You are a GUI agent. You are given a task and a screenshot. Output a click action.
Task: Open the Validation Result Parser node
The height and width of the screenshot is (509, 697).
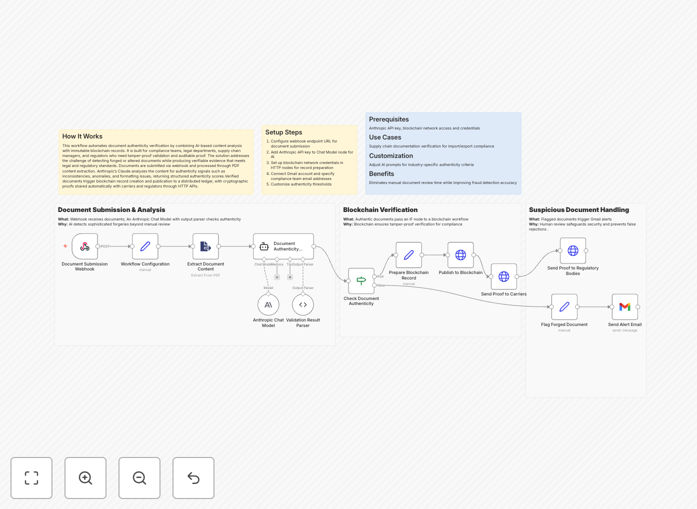tap(303, 305)
